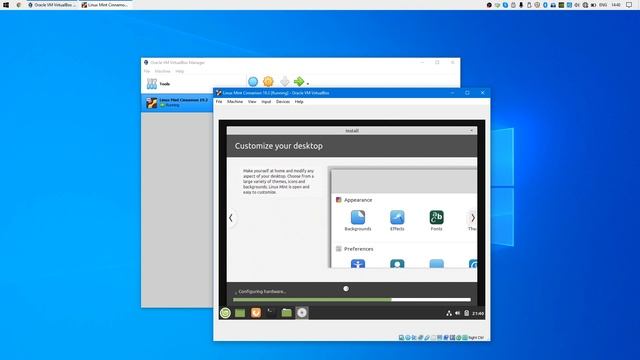Expand the installer details arrow beside Configuring hardware
The height and width of the screenshot is (360, 640).
236,292
